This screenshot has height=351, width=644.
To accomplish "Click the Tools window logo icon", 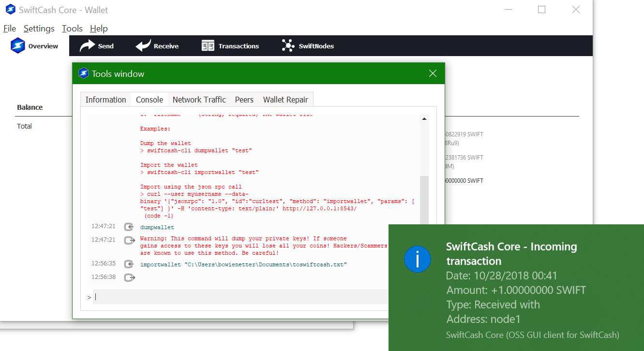I will [84, 73].
